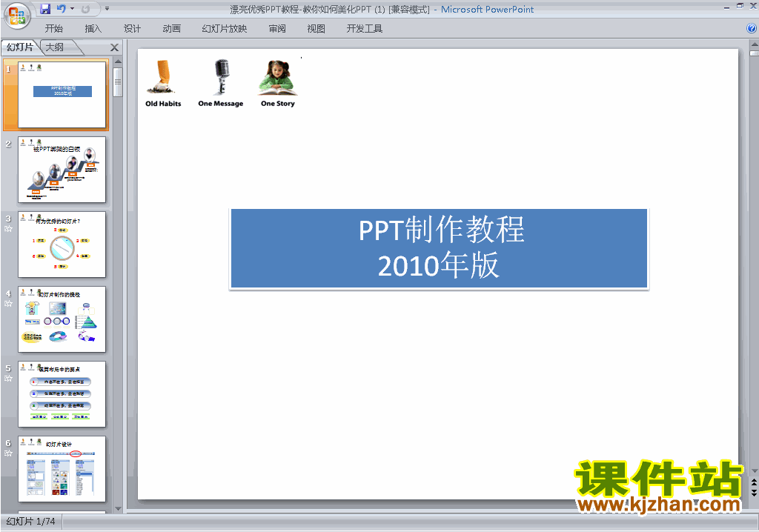Image resolution: width=759 pixels, height=532 pixels.
Task: Switch to the 幻灯片 pane tab
Action: point(20,47)
